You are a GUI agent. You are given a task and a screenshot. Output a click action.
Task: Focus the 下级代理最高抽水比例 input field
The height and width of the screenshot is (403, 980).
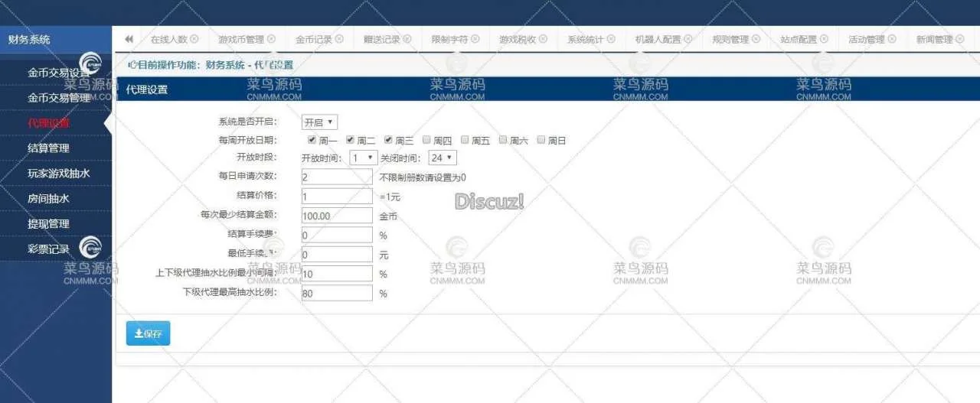point(337,293)
